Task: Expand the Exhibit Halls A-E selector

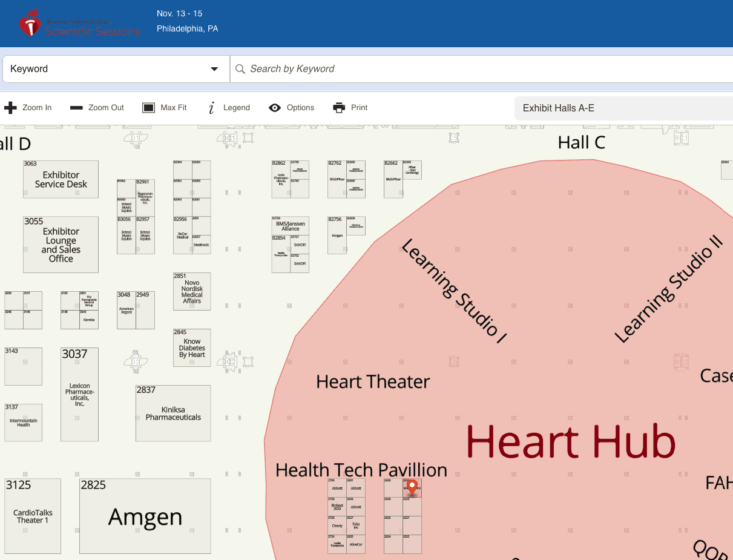Action: [623, 108]
